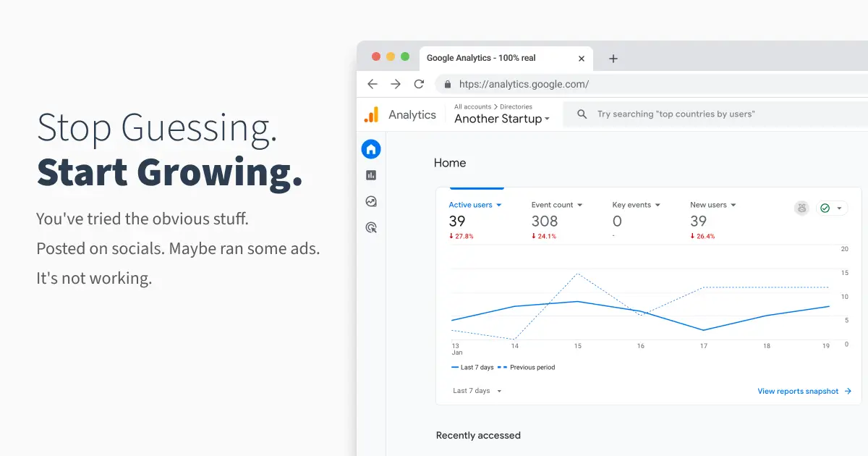868x456 pixels.
Task: Open a new browser tab
Action: (613, 59)
